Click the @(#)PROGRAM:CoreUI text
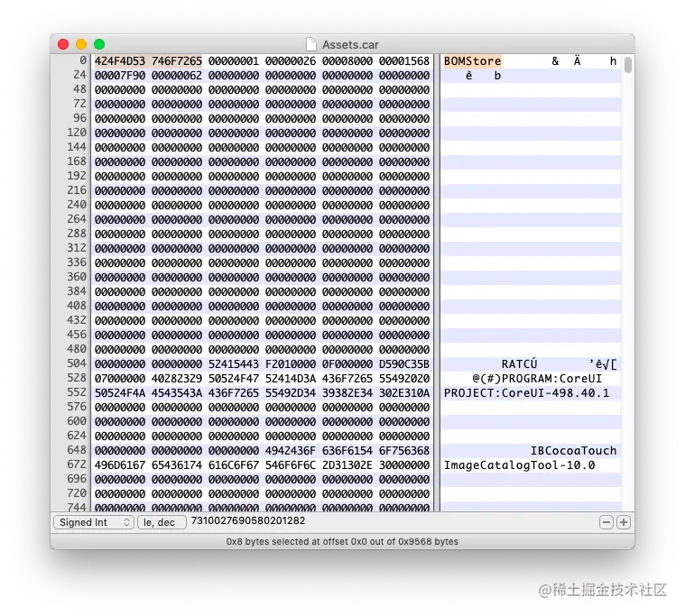685x616 pixels. (537, 379)
